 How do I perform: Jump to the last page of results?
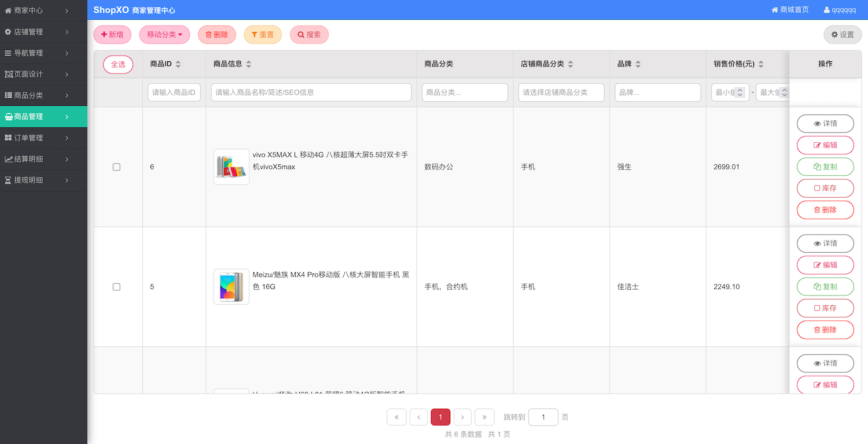coord(484,417)
